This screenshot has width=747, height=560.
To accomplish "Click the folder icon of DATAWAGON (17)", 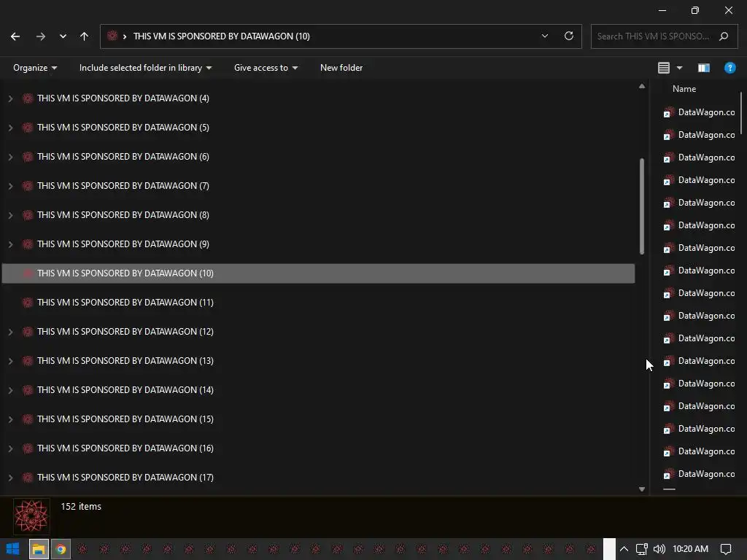I will [x=28, y=477].
